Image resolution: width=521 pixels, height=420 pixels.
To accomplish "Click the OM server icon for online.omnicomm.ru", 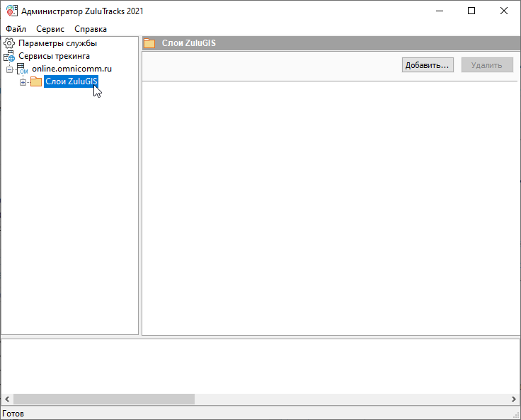I will pyautogui.click(x=22, y=69).
